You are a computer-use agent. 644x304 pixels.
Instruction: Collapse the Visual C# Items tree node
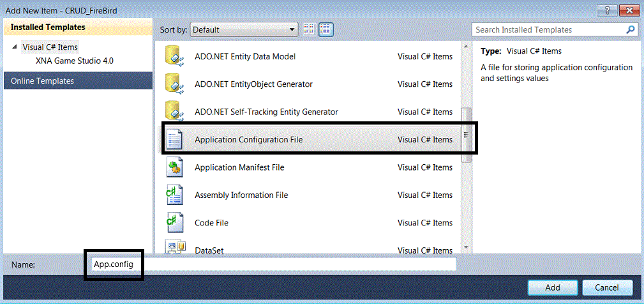(x=15, y=47)
